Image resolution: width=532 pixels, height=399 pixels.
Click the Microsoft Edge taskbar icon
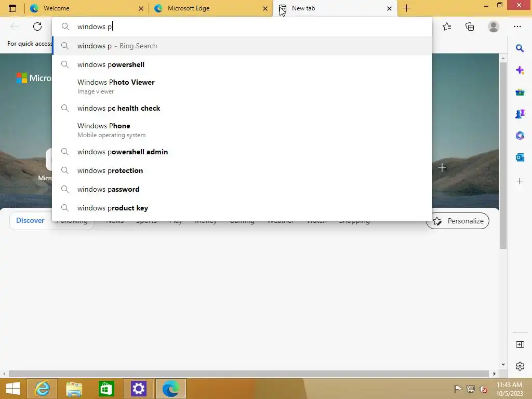point(170,389)
